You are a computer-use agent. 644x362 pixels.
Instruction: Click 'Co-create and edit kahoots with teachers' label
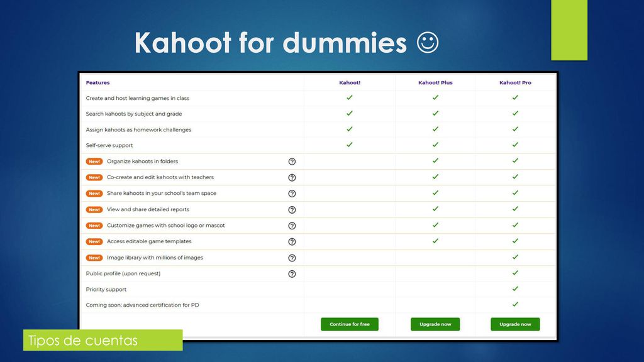tap(160, 177)
